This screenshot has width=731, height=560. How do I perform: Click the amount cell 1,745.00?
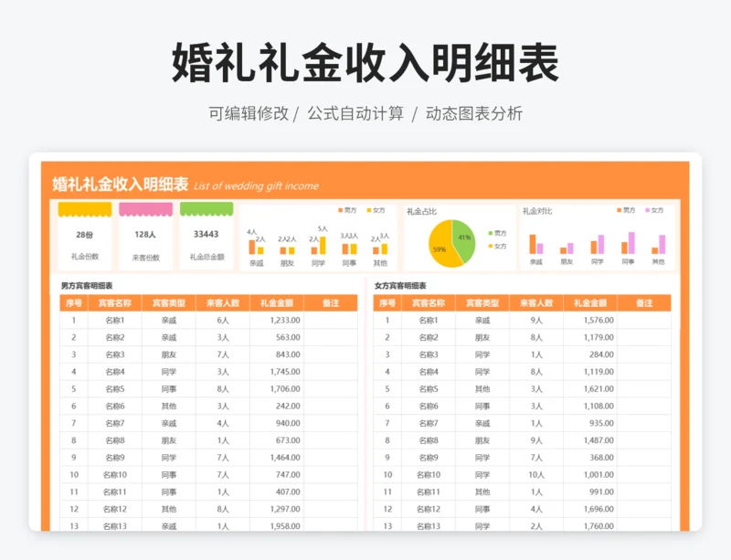point(277,372)
